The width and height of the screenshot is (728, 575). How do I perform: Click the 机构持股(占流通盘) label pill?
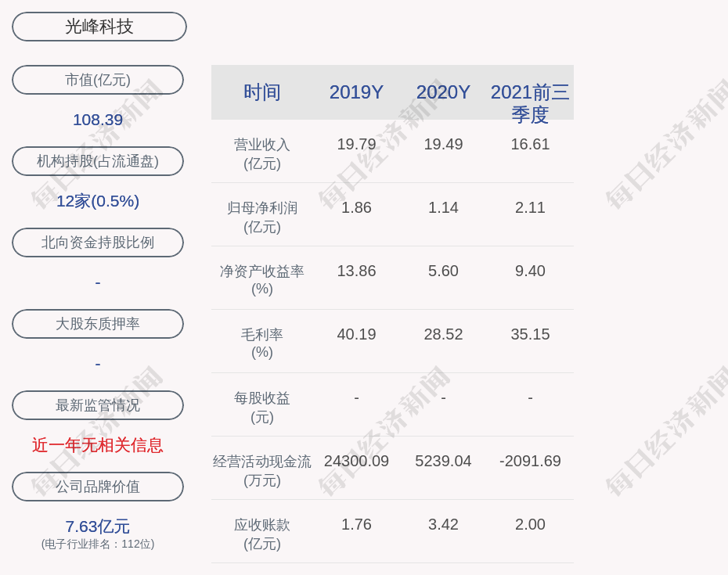click(98, 161)
